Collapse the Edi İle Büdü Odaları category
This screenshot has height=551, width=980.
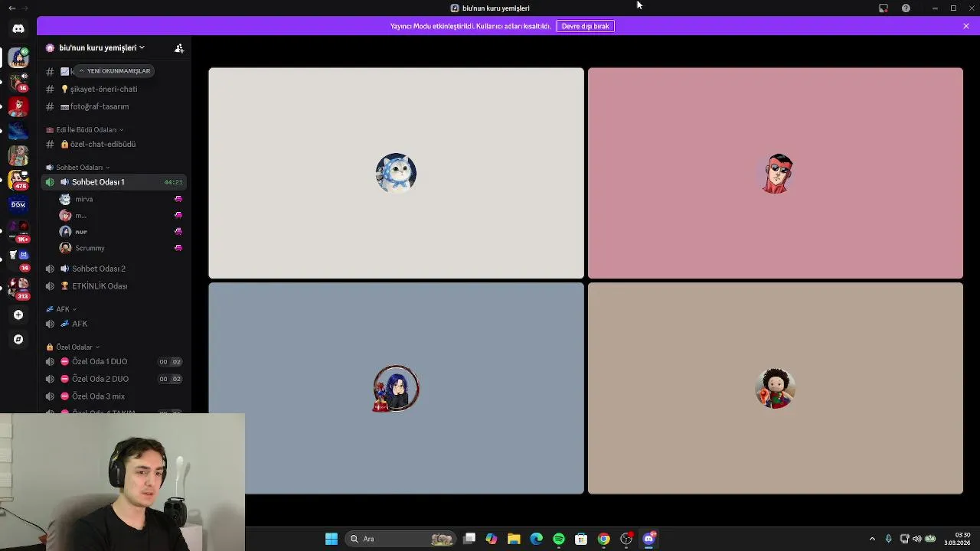click(x=84, y=129)
